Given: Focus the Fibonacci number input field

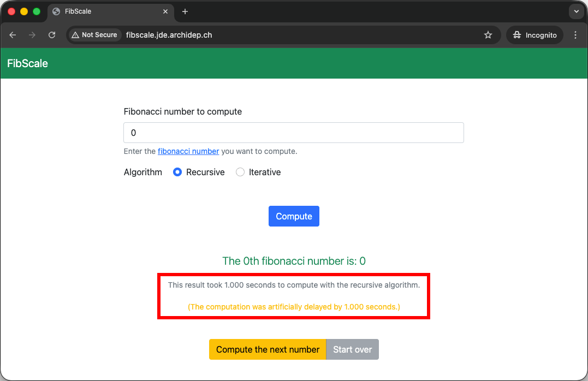Looking at the screenshot, I should point(294,133).
